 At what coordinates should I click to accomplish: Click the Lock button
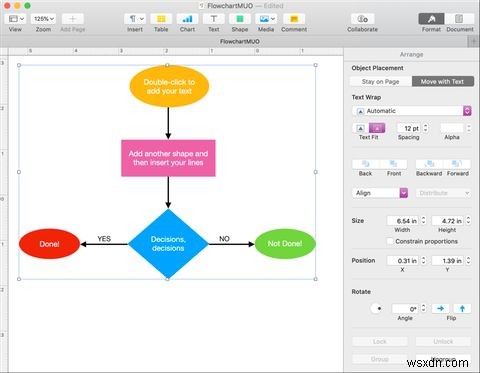(x=380, y=341)
